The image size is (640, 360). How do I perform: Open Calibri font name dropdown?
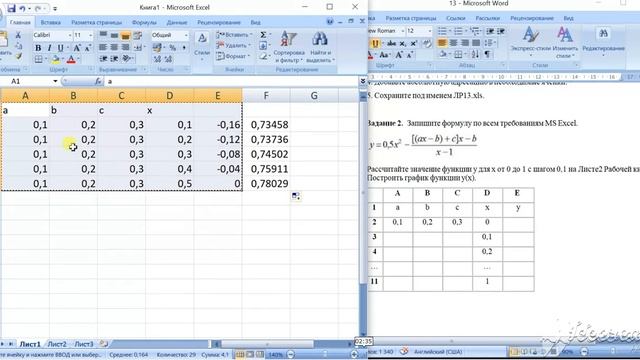pos(70,36)
